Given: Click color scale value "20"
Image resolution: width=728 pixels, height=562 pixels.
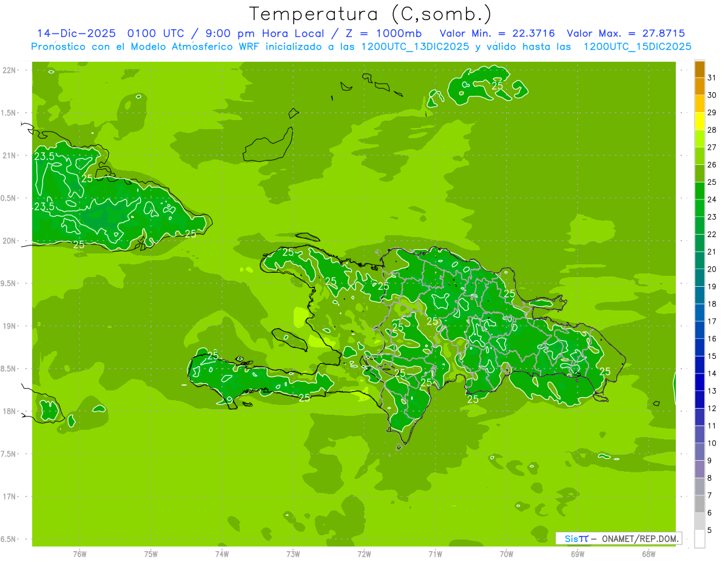Looking at the screenshot, I should (x=712, y=269).
